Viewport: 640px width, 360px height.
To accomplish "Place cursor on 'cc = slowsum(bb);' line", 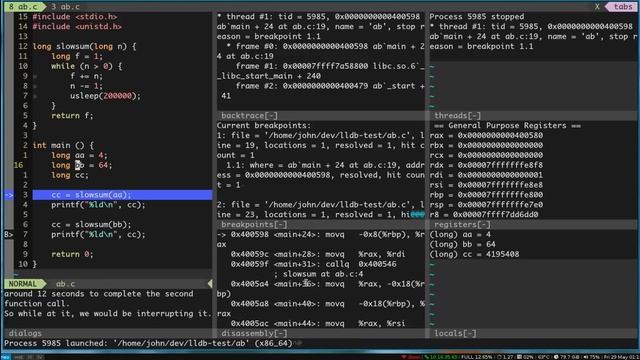I will click(91, 224).
